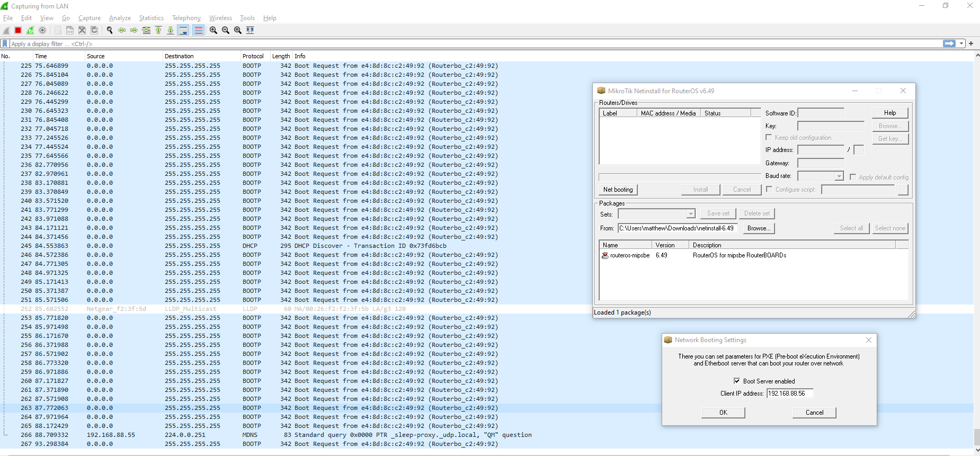Go back to previous packet

[x=122, y=30]
